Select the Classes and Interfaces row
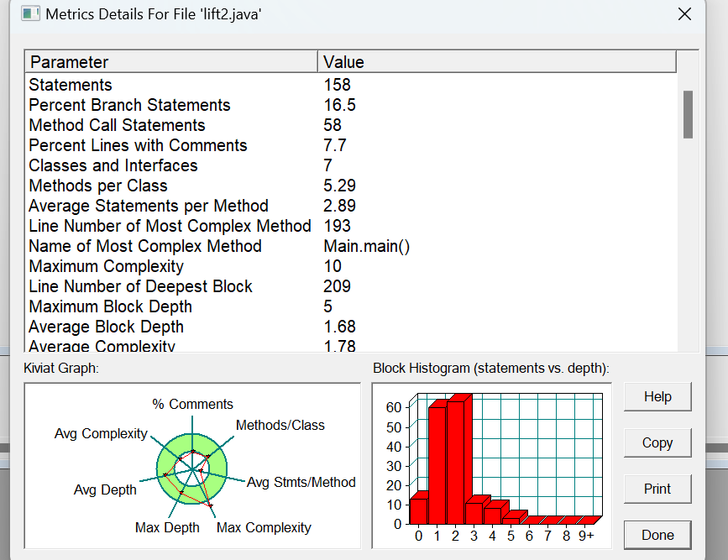Image resolution: width=728 pixels, height=560 pixels. [x=351, y=165]
